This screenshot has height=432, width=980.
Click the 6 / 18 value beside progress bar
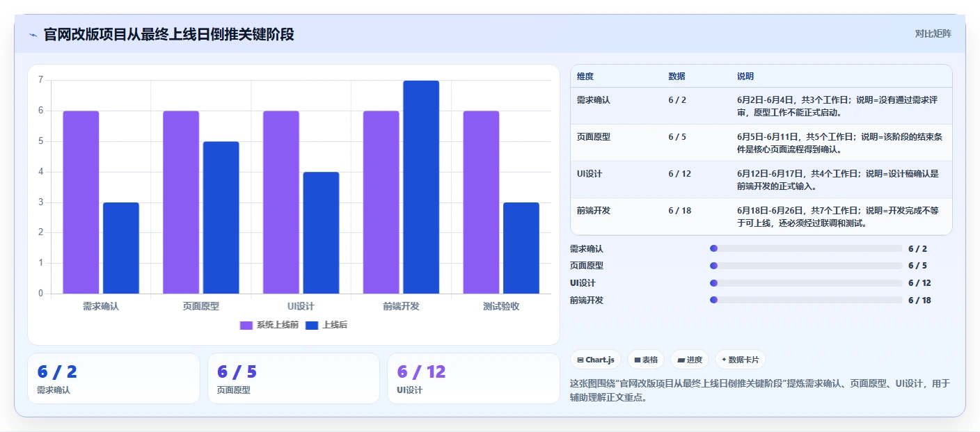(919, 301)
